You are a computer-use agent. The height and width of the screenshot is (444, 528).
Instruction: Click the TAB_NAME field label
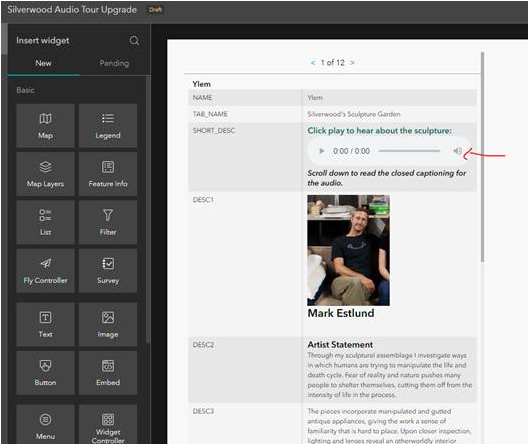pos(210,114)
